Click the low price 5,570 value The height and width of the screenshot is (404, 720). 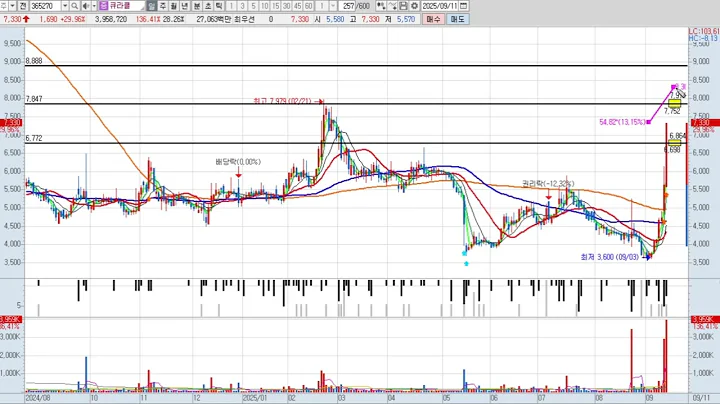click(406, 19)
